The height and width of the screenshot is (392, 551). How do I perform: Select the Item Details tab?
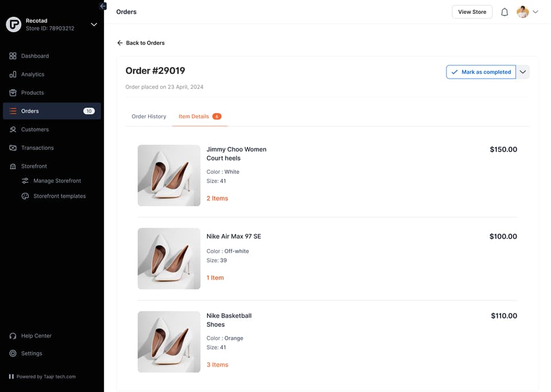(x=200, y=117)
